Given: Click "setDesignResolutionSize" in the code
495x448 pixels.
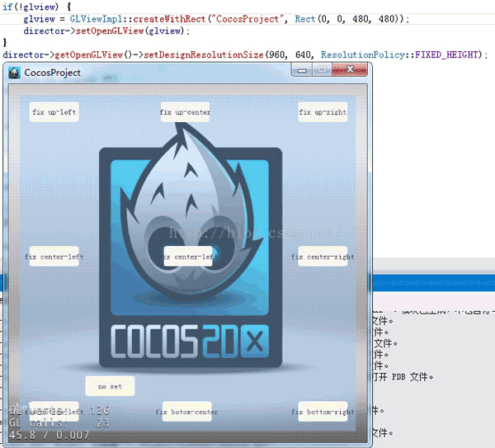Looking at the screenshot, I should coord(204,55).
